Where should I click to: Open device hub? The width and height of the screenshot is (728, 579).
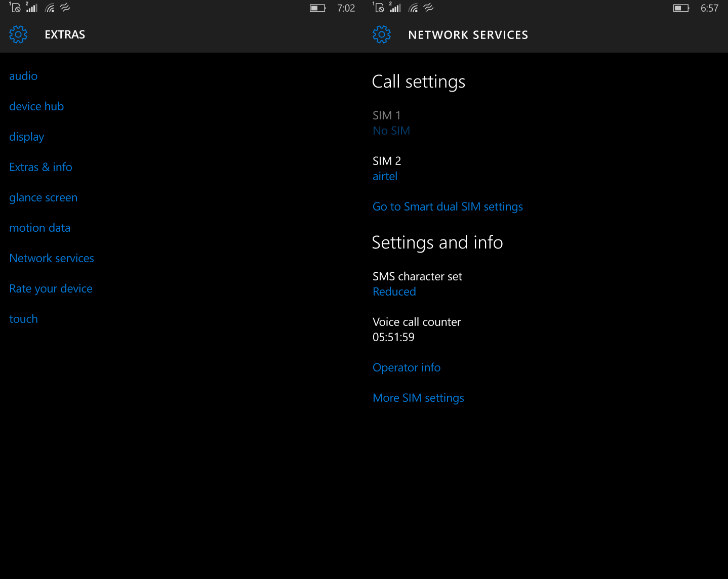coord(36,106)
